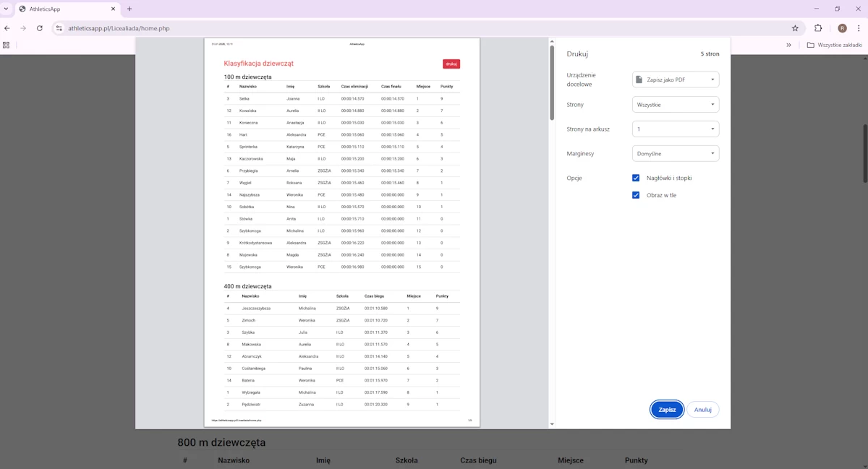Expand the Strony na arkusz dropdown
This screenshot has width=868, height=469.
pos(676,129)
